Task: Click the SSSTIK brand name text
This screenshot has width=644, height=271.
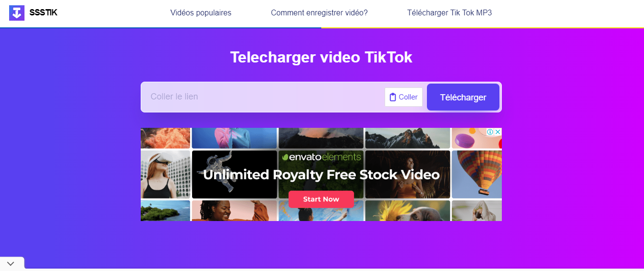Action: pyautogui.click(x=43, y=13)
